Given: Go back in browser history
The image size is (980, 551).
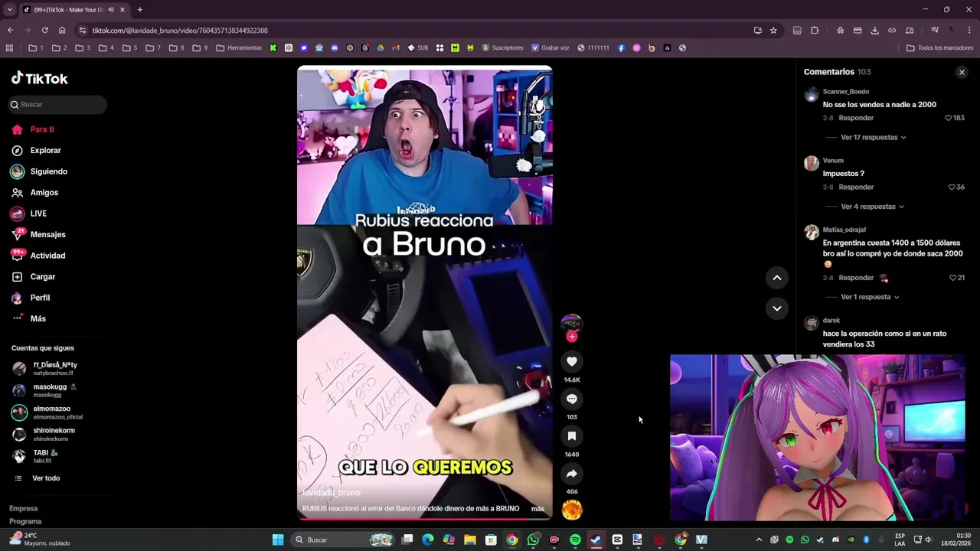Looking at the screenshot, I should coord(10,30).
